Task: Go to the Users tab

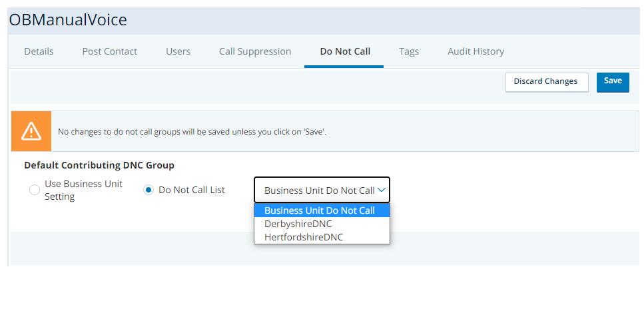Action: click(x=178, y=51)
